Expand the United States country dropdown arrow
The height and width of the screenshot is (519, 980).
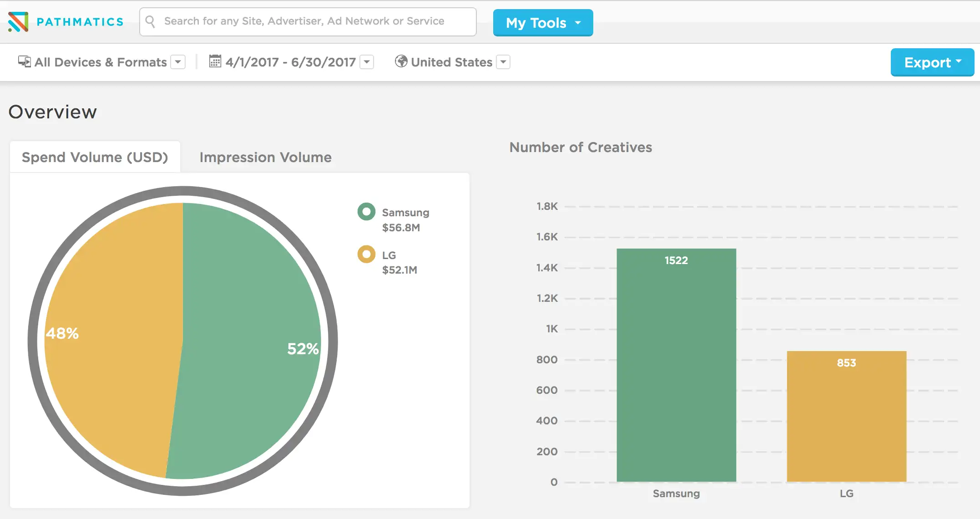click(503, 62)
